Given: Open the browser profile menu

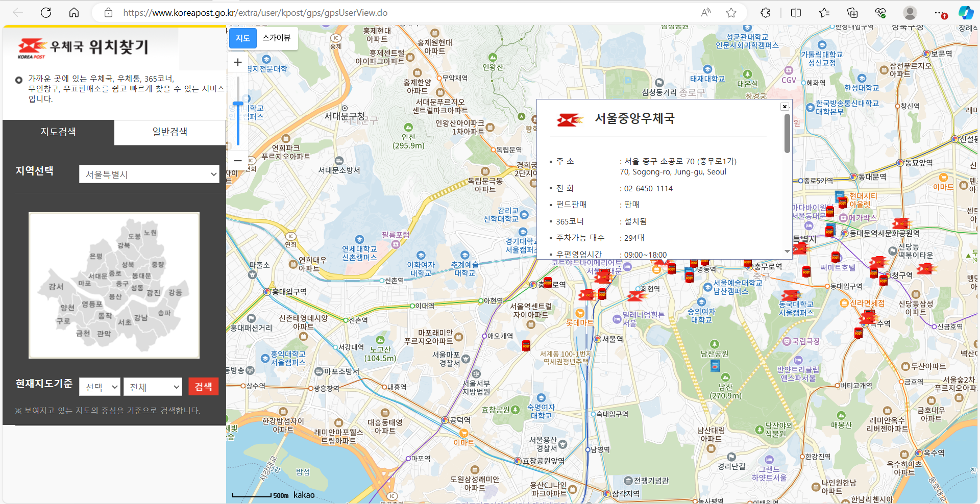Looking at the screenshot, I should tap(910, 13).
